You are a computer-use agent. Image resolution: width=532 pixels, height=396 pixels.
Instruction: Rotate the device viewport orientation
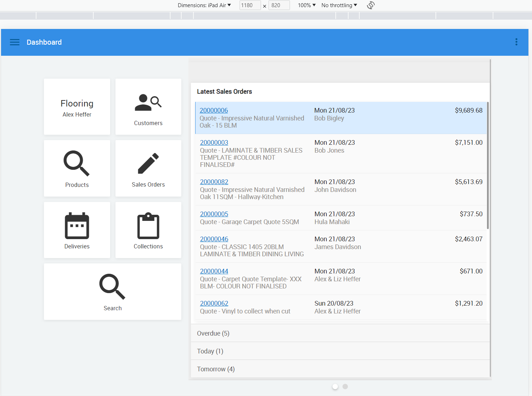[x=371, y=5]
